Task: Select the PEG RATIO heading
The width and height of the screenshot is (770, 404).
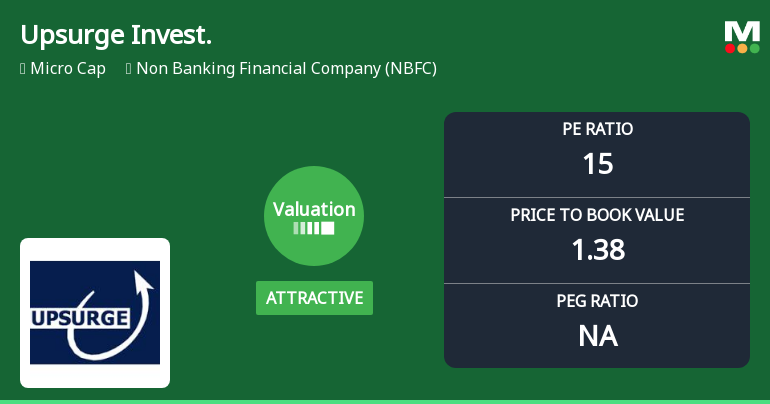Action: click(x=597, y=301)
